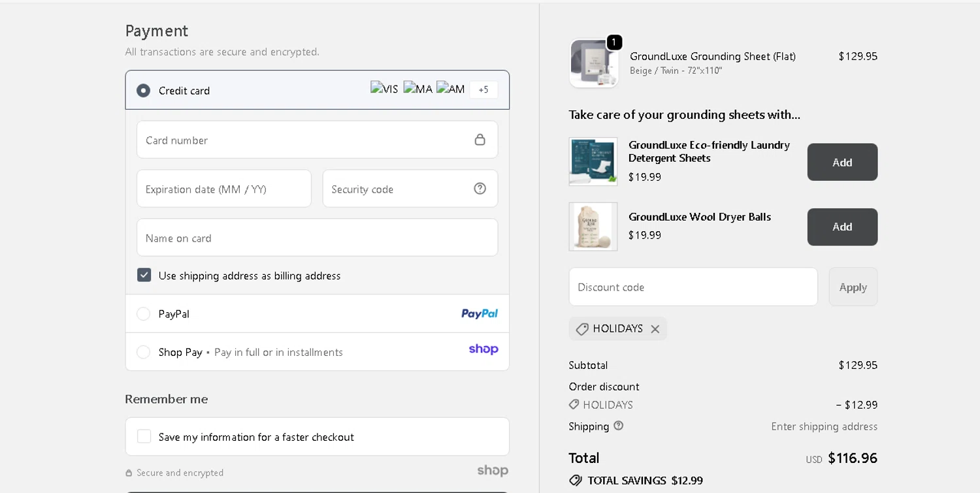
Task: Select the Credit card payment option
Action: point(143,90)
